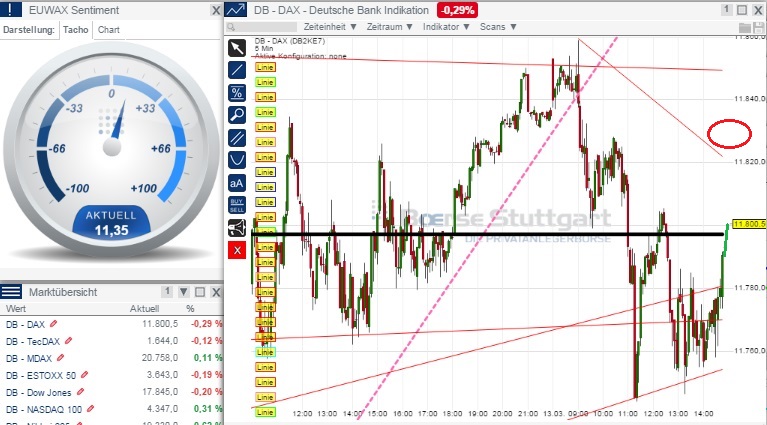
Task: Open the folder load-configuration icon
Action: tap(745, 27)
